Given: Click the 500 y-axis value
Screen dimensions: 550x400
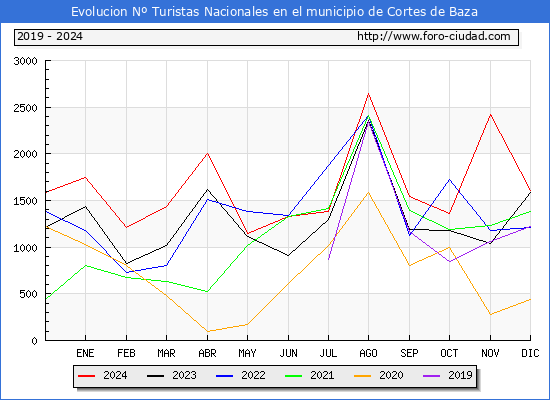Looking at the screenshot, I should [x=28, y=294].
